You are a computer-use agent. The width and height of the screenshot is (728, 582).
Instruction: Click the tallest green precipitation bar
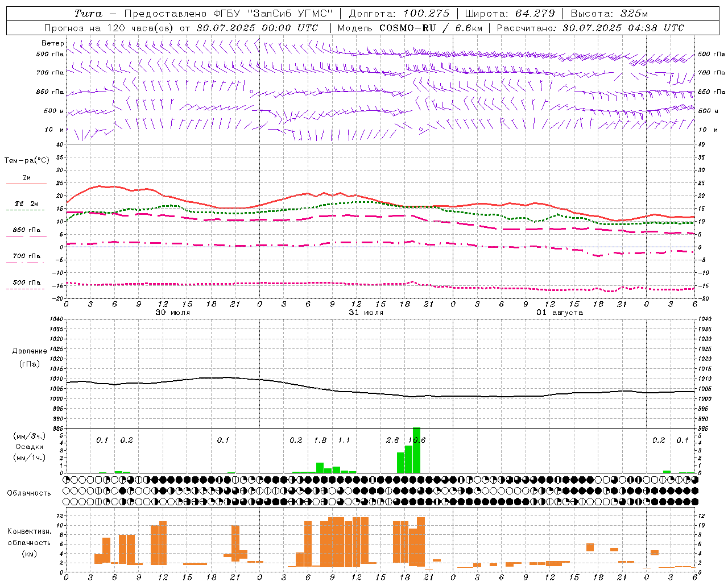pos(416,450)
